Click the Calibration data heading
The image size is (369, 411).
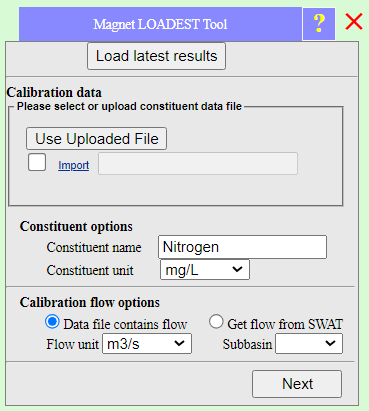[54, 92]
